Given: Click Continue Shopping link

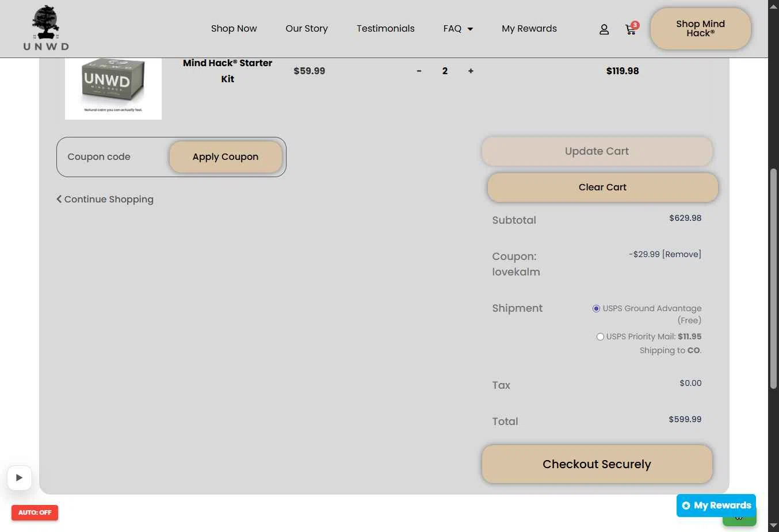Looking at the screenshot, I should [105, 200].
